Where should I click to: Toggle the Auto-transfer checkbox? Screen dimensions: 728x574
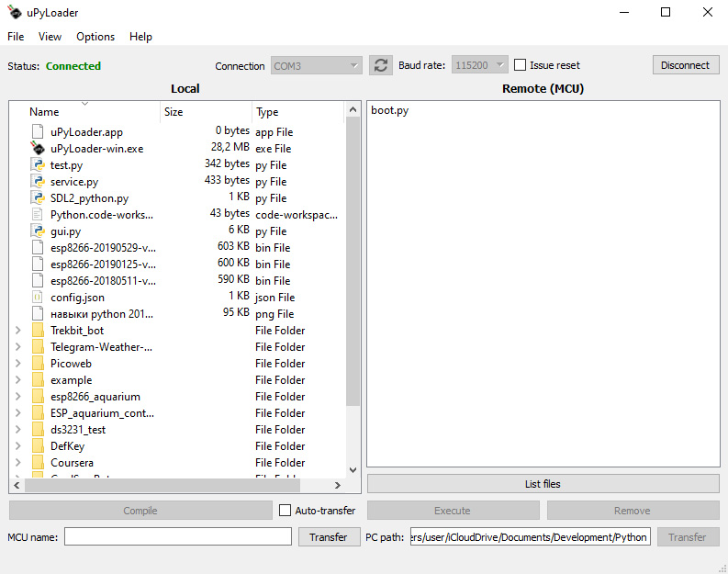285,511
